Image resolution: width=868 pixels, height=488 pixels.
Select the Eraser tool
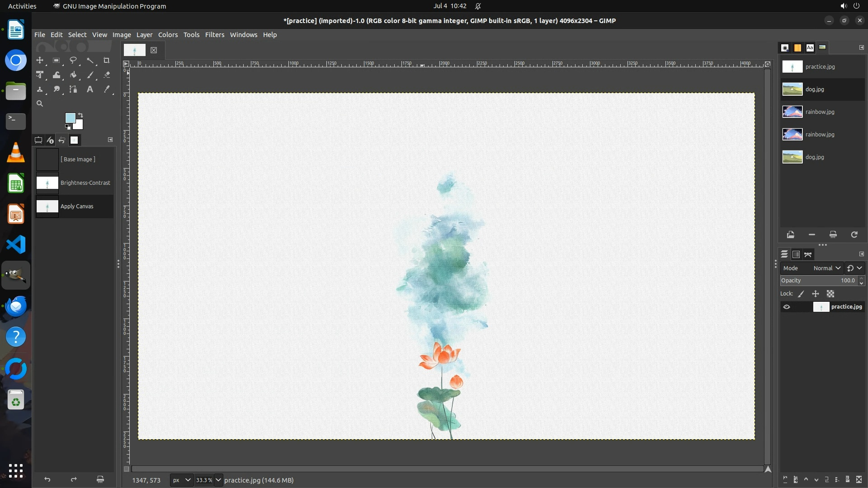[107, 75]
